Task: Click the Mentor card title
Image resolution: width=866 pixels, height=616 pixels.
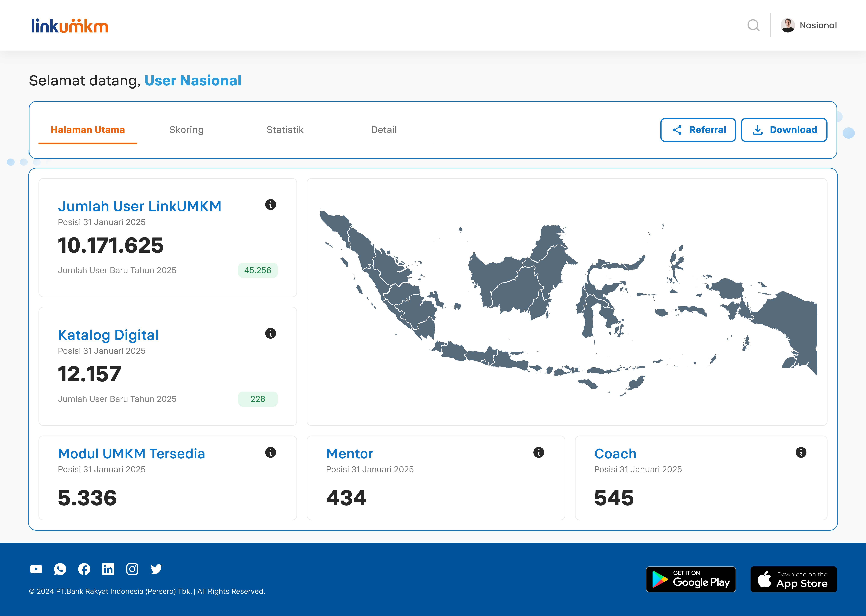Action: click(350, 454)
